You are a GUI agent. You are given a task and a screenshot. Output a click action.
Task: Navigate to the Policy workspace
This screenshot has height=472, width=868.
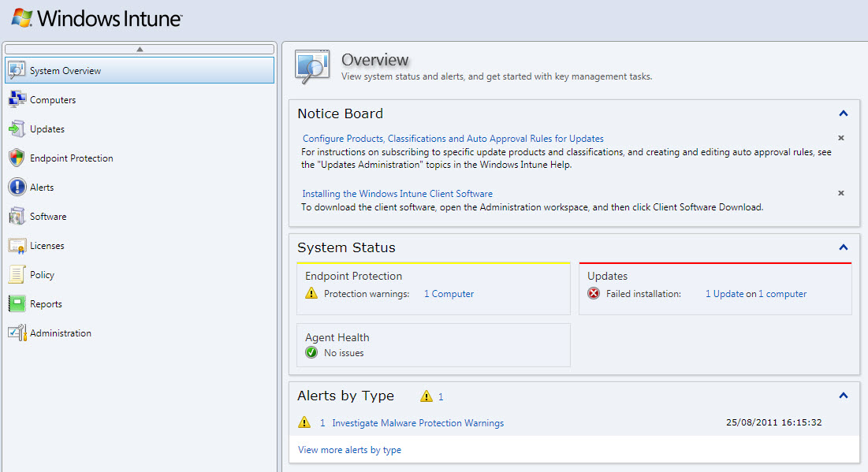[x=140, y=274]
